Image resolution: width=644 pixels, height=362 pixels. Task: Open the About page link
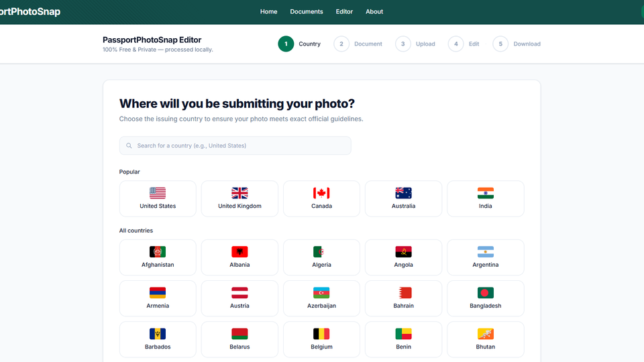tap(374, 11)
